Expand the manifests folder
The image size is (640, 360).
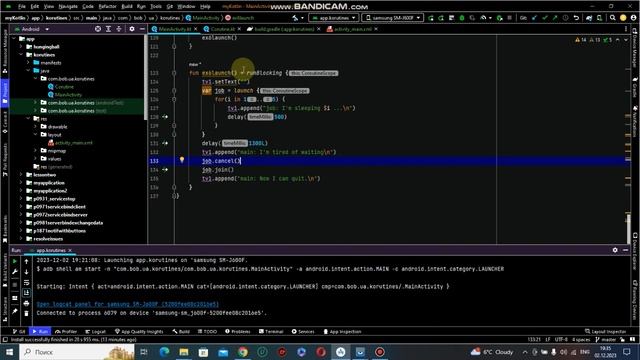(x=28, y=62)
